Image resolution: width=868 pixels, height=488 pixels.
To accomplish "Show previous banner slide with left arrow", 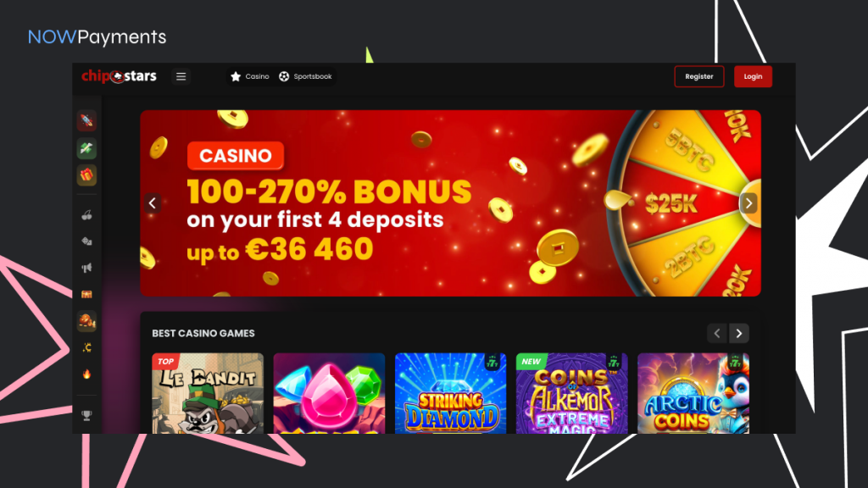I will click(x=153, y=203).
